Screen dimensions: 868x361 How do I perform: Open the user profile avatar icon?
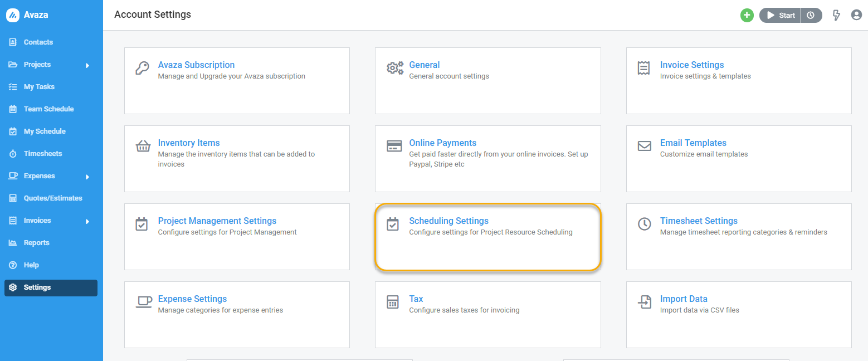pos(857,15)
